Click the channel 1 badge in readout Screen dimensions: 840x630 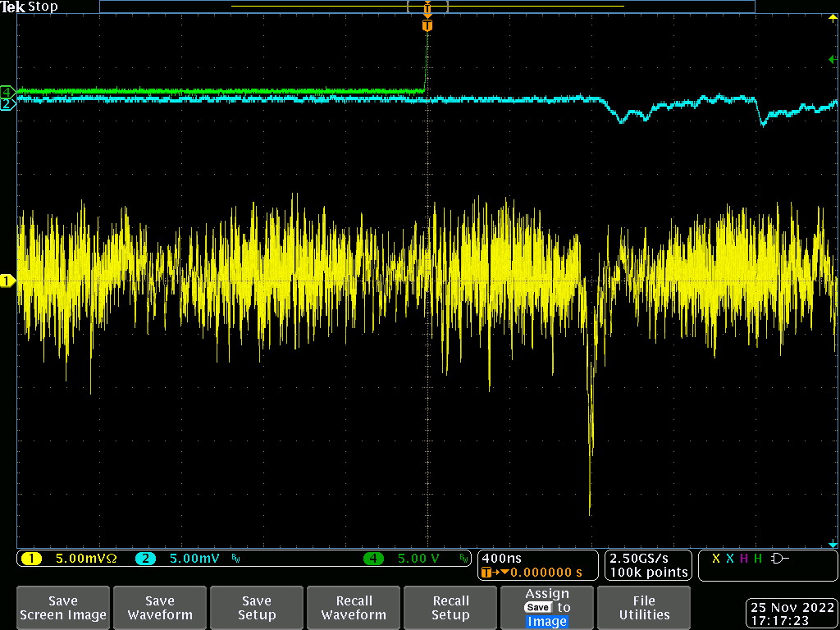tap(31, 559)
